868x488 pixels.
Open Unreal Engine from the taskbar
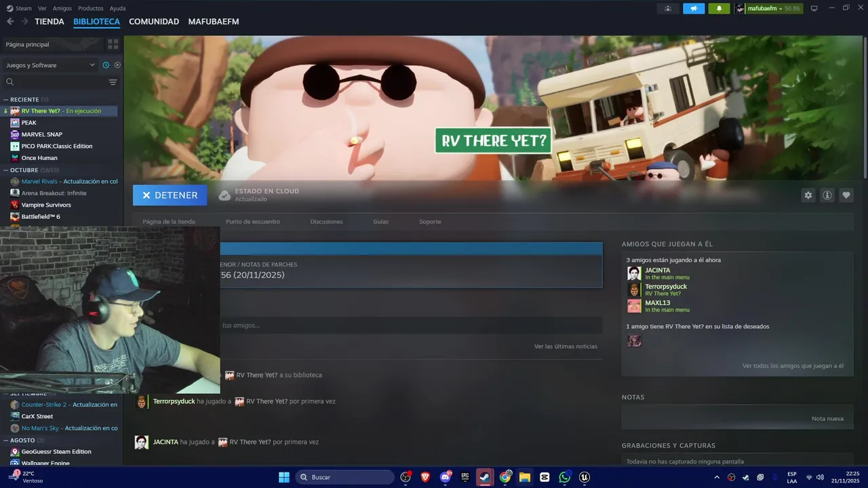[x=585, y=477]
